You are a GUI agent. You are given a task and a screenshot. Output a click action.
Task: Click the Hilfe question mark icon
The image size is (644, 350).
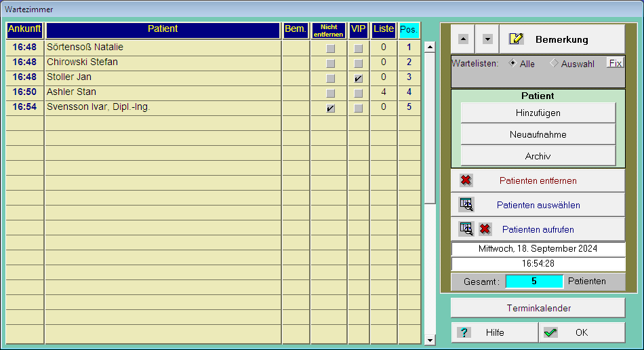464,332
